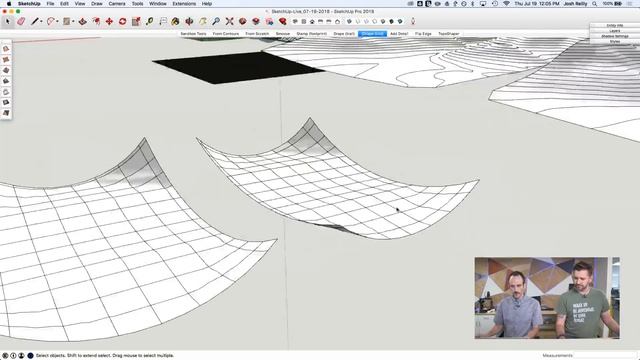Screen dimensions: 640x360
Task: Click the standing person figure icon
Action: [413, 21]
